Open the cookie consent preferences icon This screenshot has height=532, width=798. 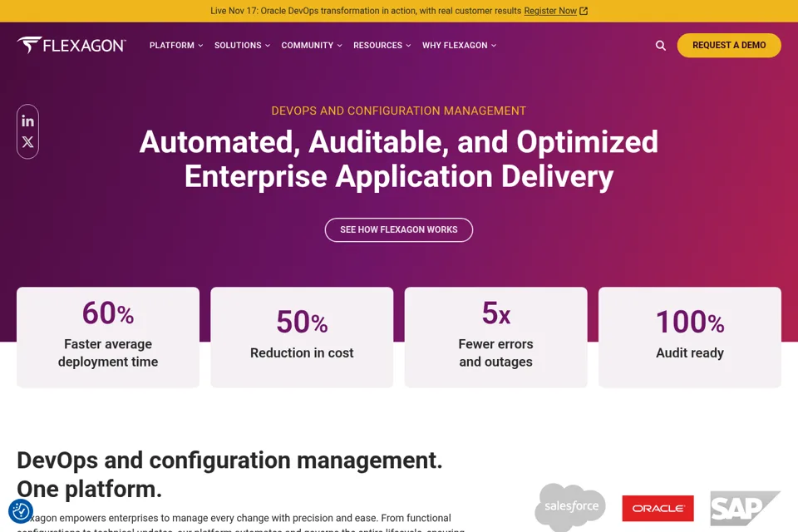(21, 510)
